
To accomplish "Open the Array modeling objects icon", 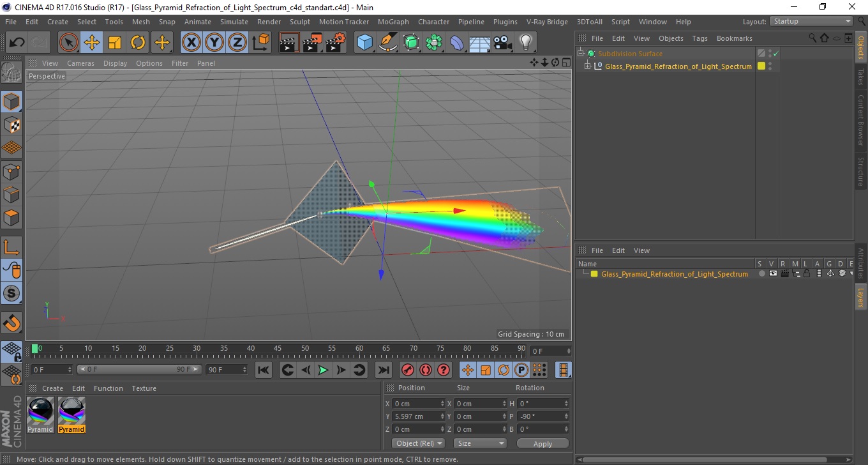I will coord(434,43).
